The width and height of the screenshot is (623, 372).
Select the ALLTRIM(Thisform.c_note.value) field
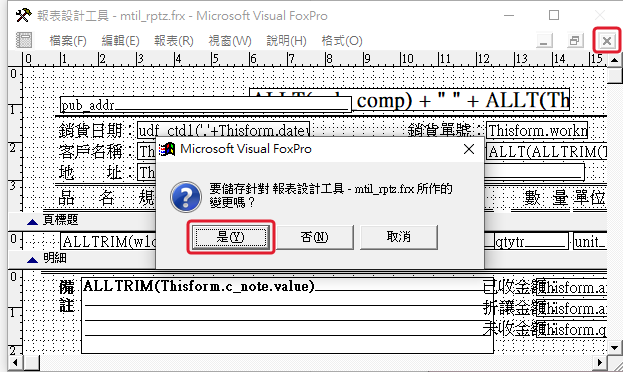click(x=287, y=316)
